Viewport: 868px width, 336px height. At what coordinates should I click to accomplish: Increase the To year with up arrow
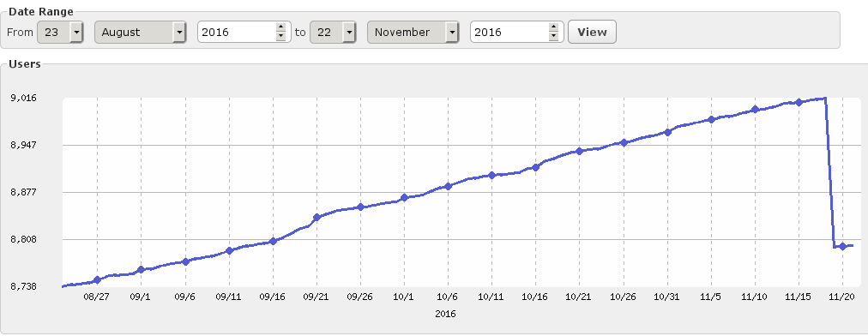tap(553, 27)
